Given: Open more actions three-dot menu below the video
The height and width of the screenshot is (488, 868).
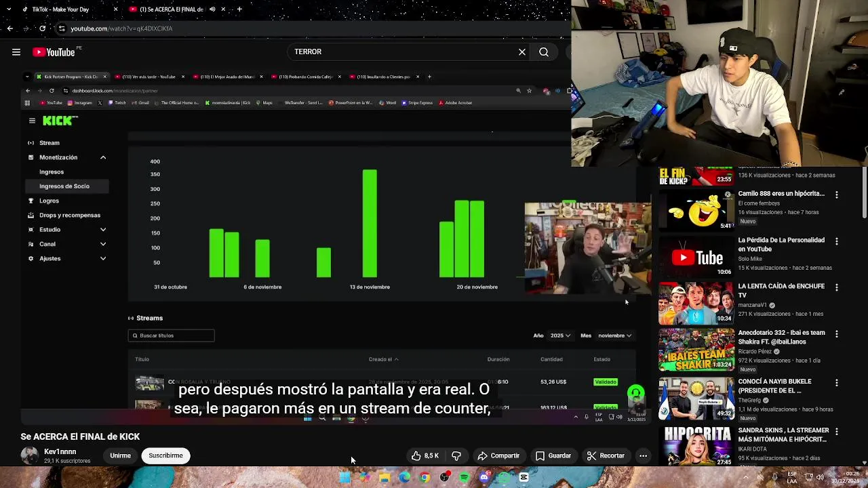Looking at the screenshot, I should click(643, 456).
